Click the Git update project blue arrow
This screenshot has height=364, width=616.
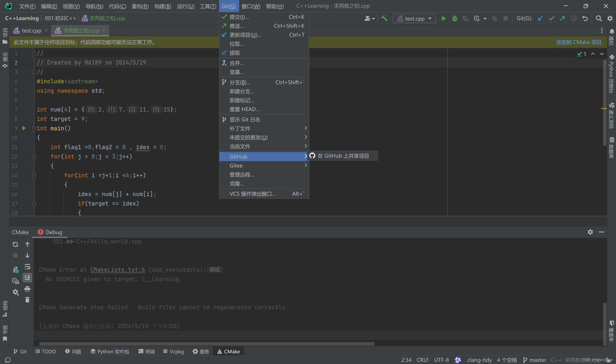(540, 18)
